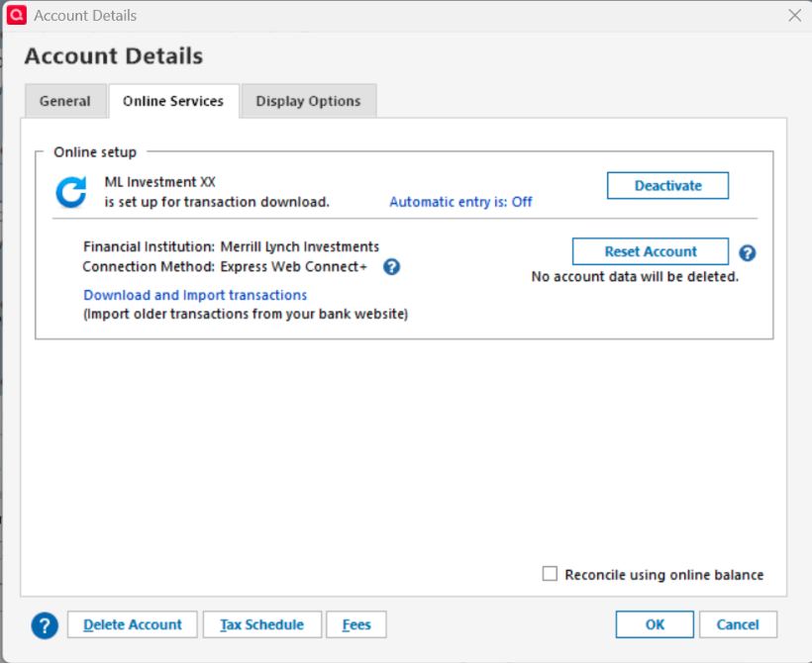Click the Account Details heading
The height and width of the screenshot is (664, 812).
pos(114,55)
